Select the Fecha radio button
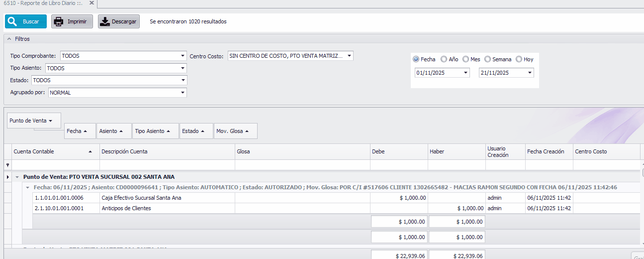Screen dimensions: 644x259 tap(416, 59)
